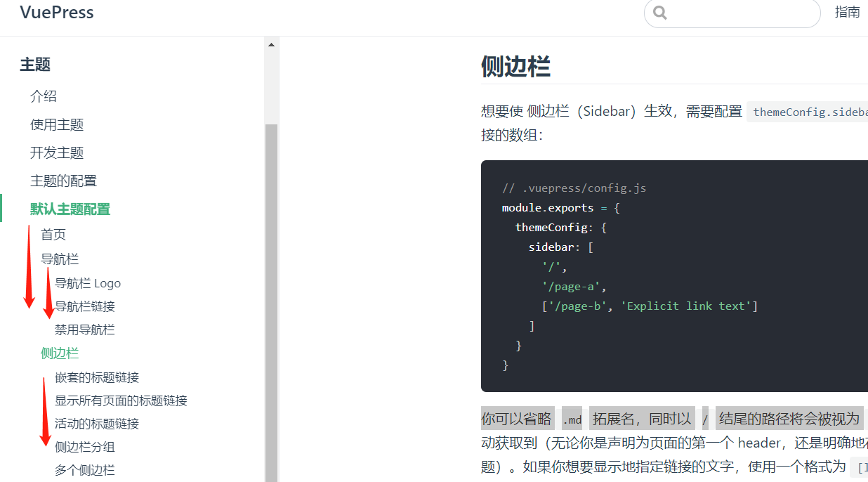Expand the 侧边栏 active heading
The image size is (868, 482).
pos(60,353)
